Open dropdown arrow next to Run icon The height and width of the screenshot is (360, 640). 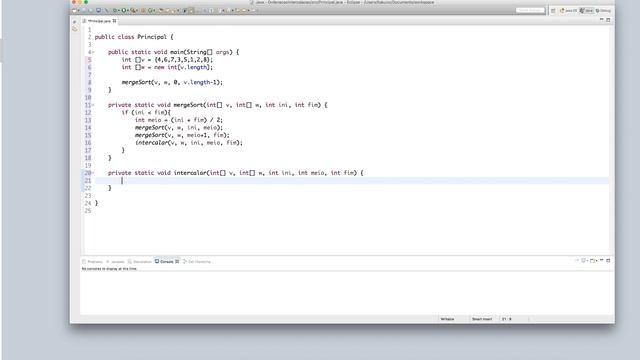[128, 11]
